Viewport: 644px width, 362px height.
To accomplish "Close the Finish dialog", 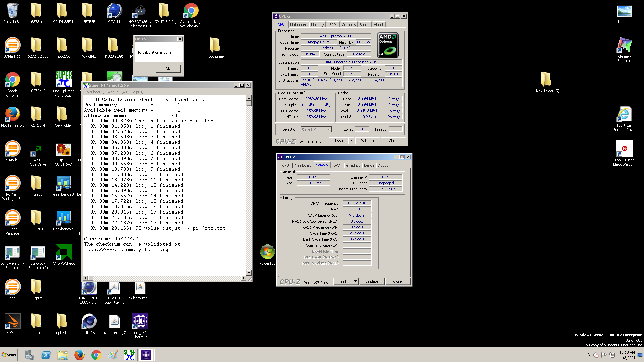I will pos(180,39).
